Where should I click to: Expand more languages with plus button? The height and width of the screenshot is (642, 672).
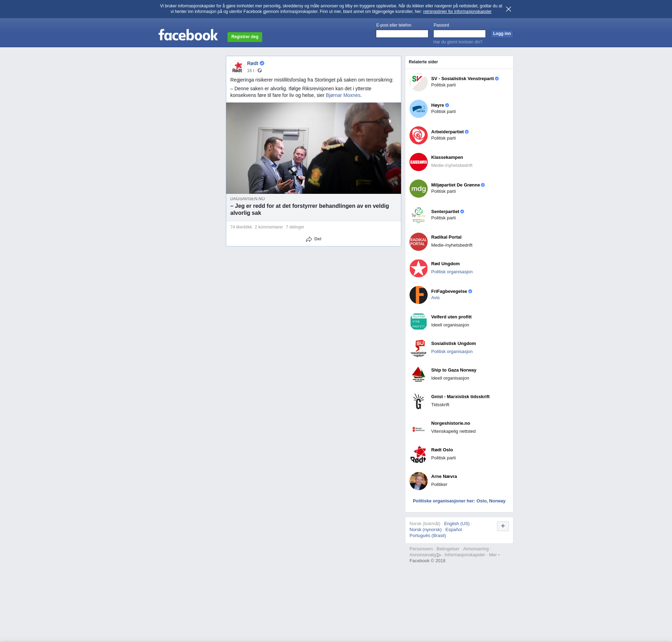click(x=503, y=526)
